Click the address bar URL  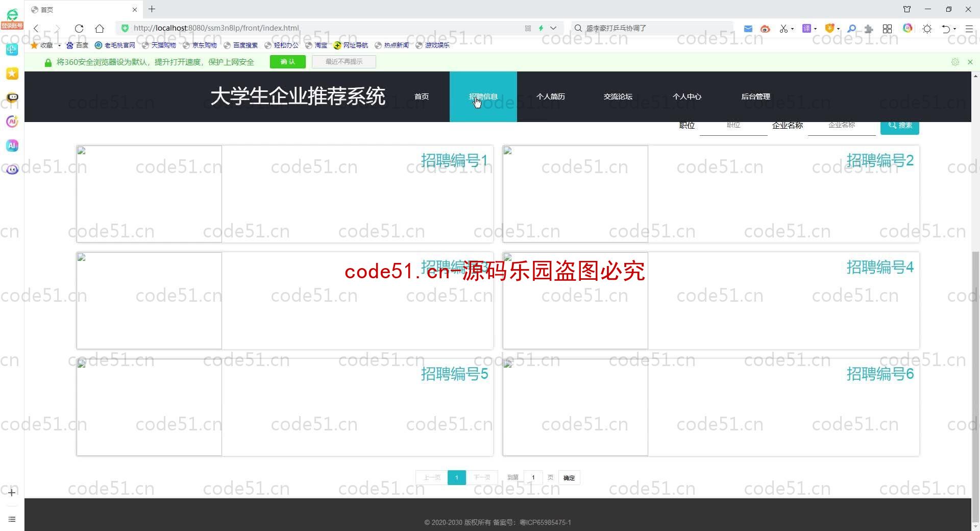216,28
